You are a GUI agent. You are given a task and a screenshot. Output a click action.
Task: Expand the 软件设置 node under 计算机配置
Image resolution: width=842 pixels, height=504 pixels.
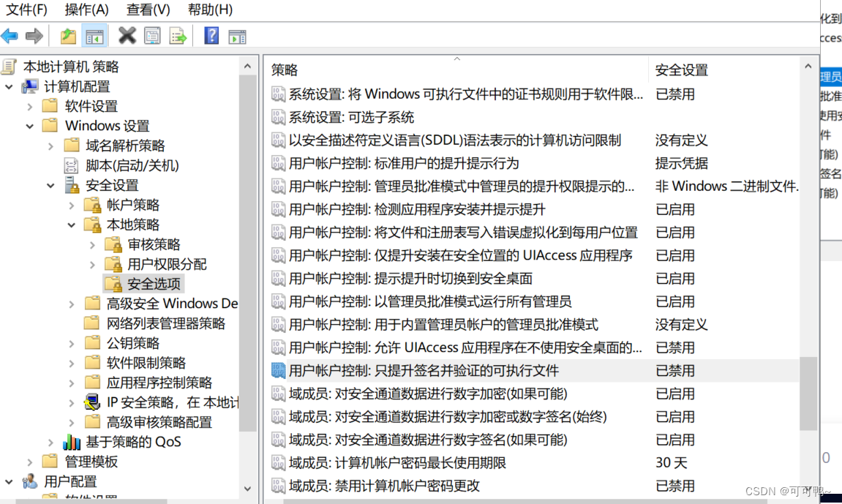(29, 106)
